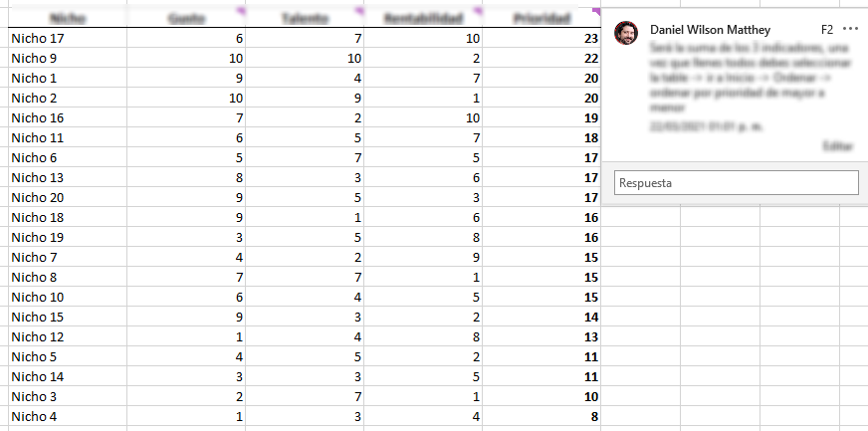Click the Gusto header comment indicator
The width and height of the screenshot is (868, 431).
241,11
